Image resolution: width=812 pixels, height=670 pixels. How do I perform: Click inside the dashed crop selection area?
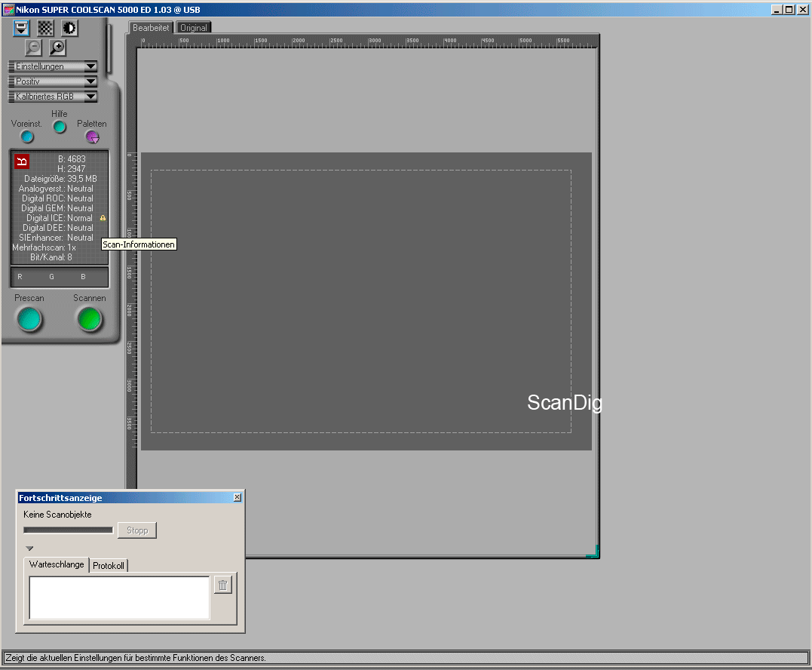coord(361,301)
